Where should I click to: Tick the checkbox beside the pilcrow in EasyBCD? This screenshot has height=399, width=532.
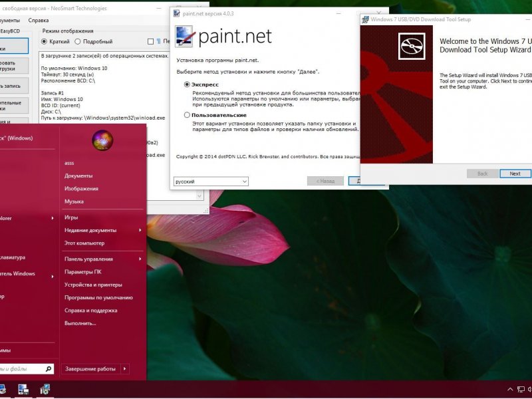point(151,41)
